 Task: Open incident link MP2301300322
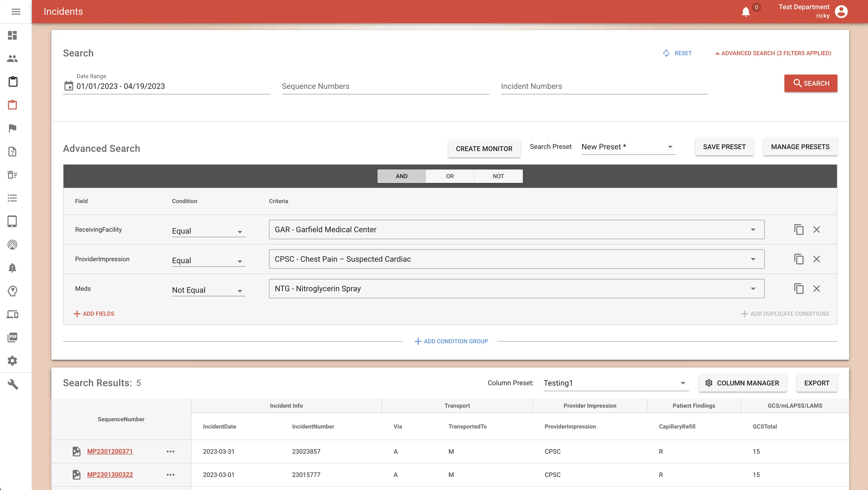(110, 475)
